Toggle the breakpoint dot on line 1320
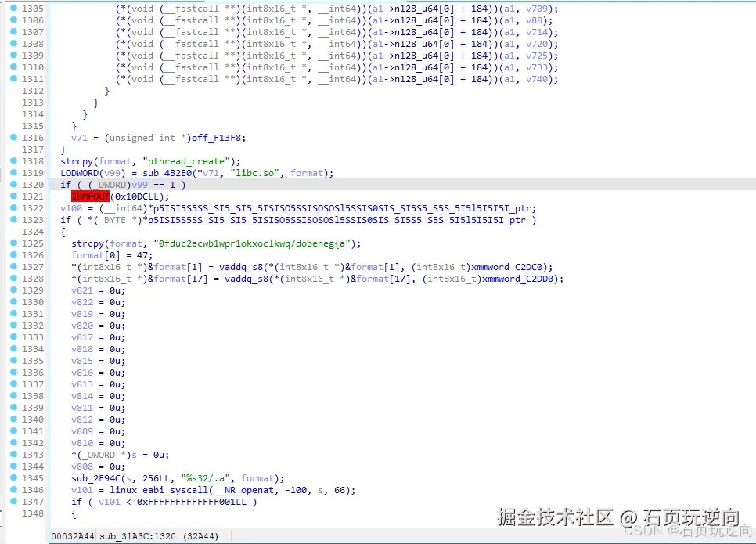The height and width of the screenshot is (544, 756). coord(13,184)
